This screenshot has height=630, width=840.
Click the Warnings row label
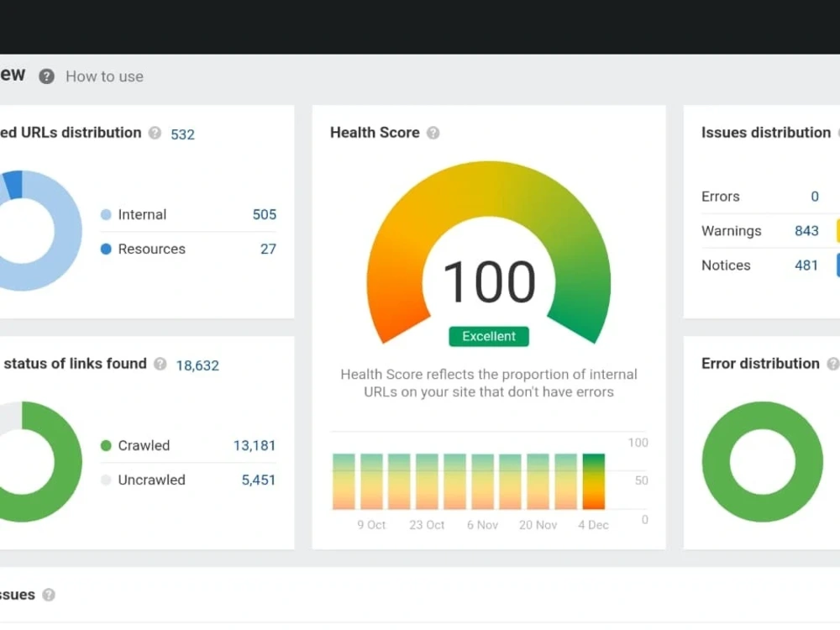pyautogui.click(x=732, y=231)
